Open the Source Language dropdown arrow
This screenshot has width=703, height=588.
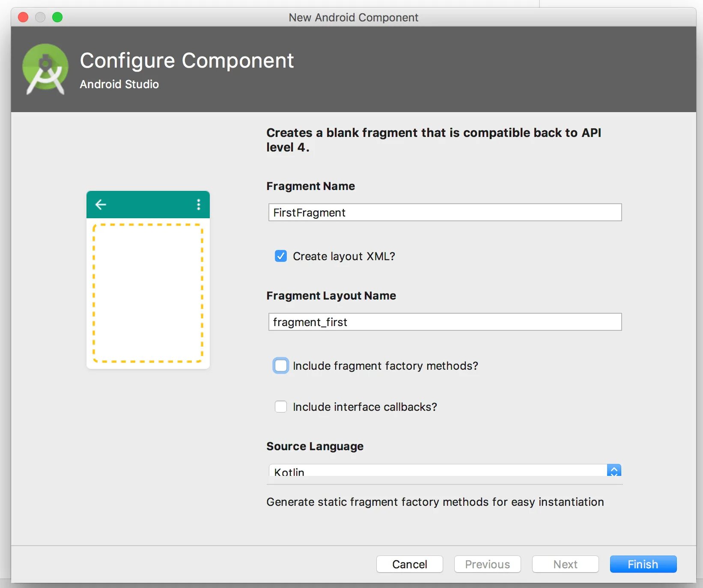614,471
